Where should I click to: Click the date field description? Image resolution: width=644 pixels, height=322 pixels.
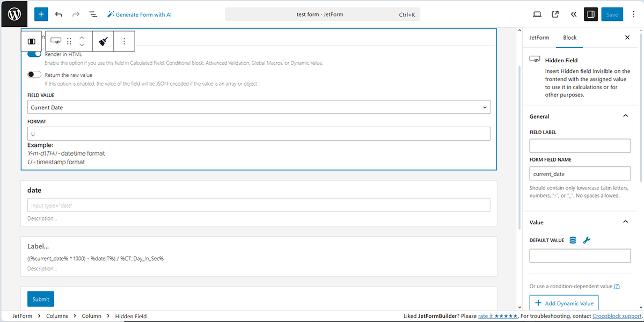coord(42,218)
